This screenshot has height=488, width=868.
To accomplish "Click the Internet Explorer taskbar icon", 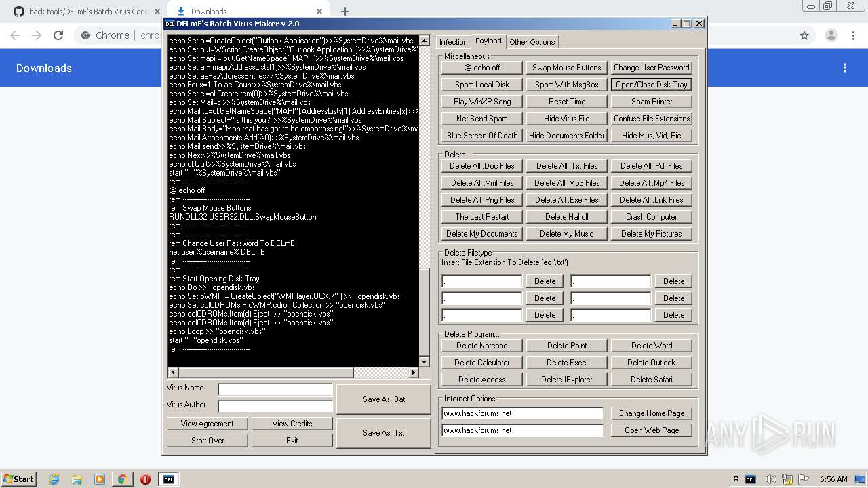I will point(54,479).
